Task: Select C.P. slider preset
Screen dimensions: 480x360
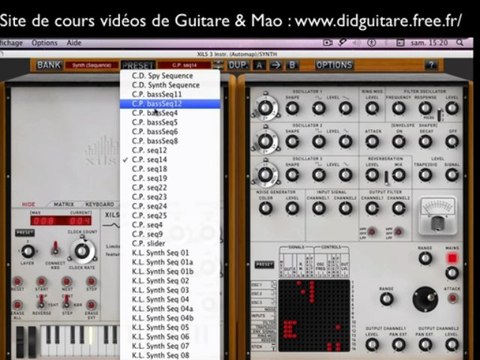Action: click(170, 244)
